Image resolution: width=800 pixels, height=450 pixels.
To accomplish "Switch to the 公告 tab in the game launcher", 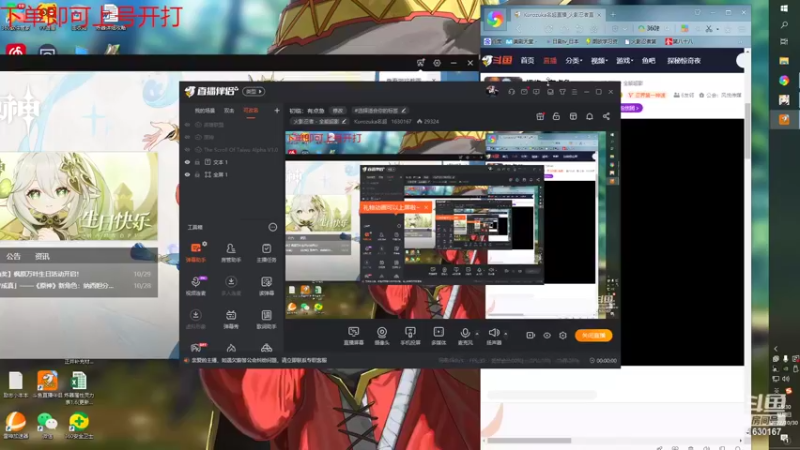I will tap(13, 256).
